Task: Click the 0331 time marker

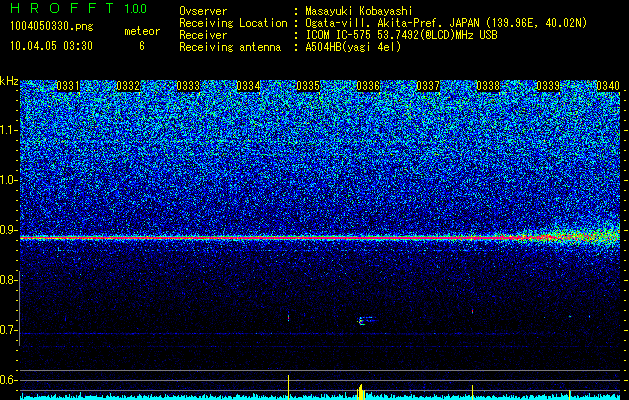Action: (x=68, y=86)
